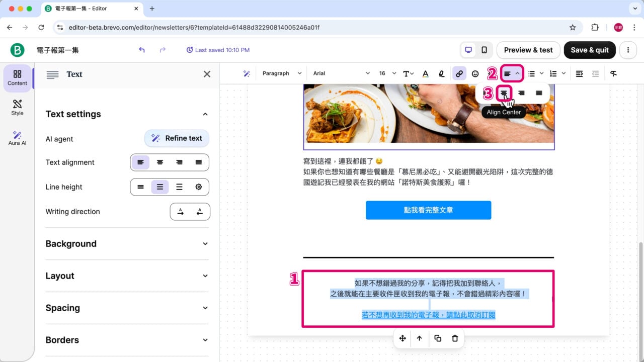Select right-to-left writing direction
644x362 pixels.
tap(199, 211)
